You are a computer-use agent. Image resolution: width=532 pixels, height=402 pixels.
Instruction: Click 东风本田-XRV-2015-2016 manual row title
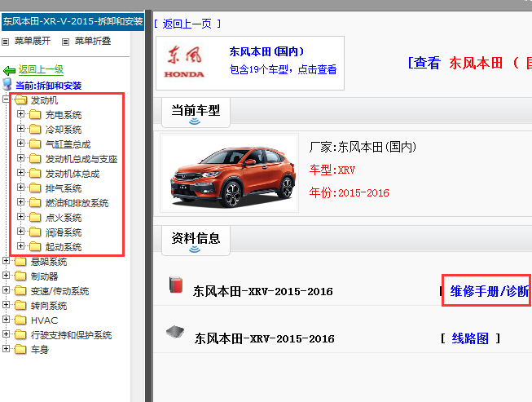[x=262, y=292]
